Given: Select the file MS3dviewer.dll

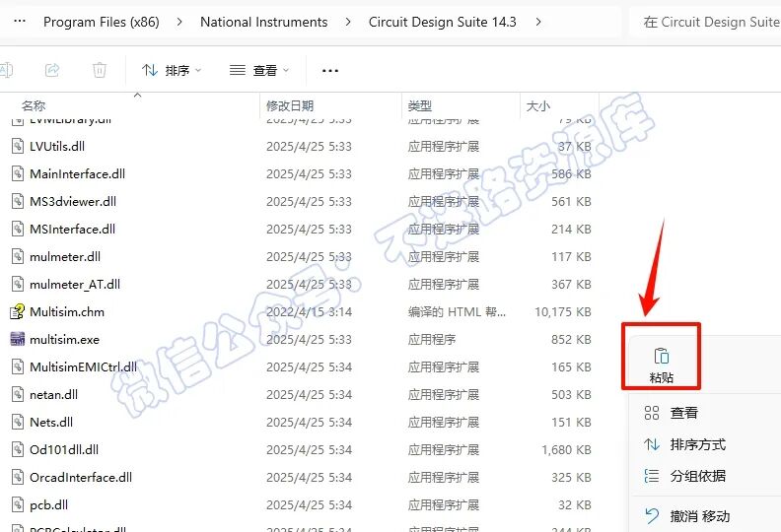Looking at the screenshot, I should click(x=73, y=202).
